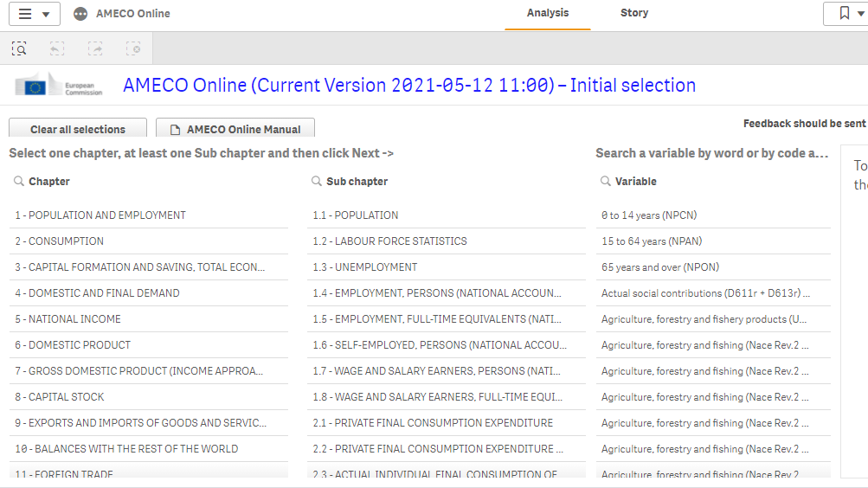Image resolution: width=868 pixels, height=488 pixels.
Task: Click the AMECO Online app overview icon
Action: (80, 14)
